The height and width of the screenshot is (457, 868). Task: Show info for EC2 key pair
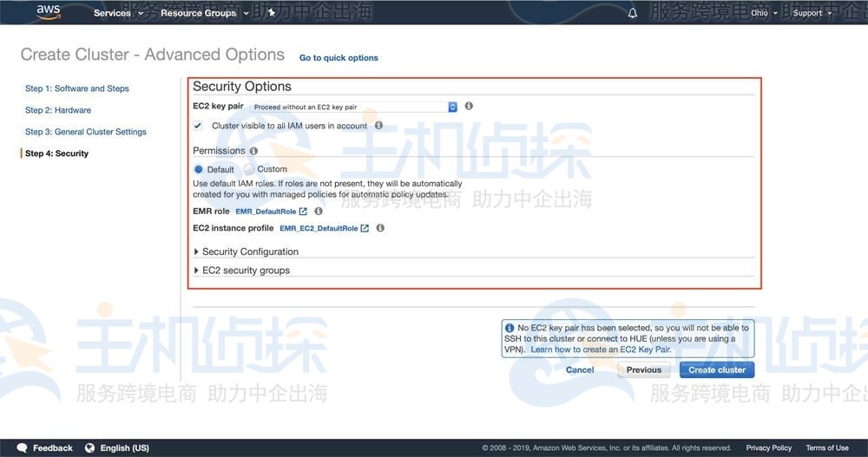pyautogui.click(x=469, y=106)
